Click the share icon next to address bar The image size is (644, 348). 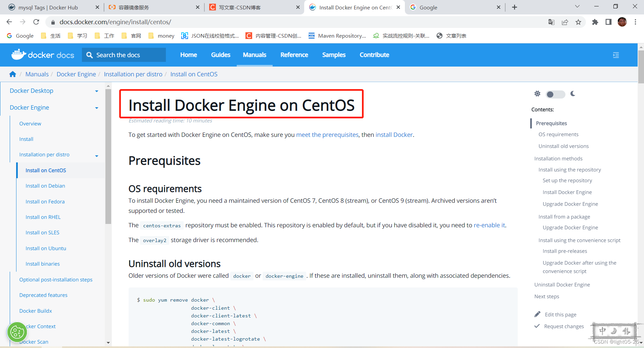pos(565,22)
